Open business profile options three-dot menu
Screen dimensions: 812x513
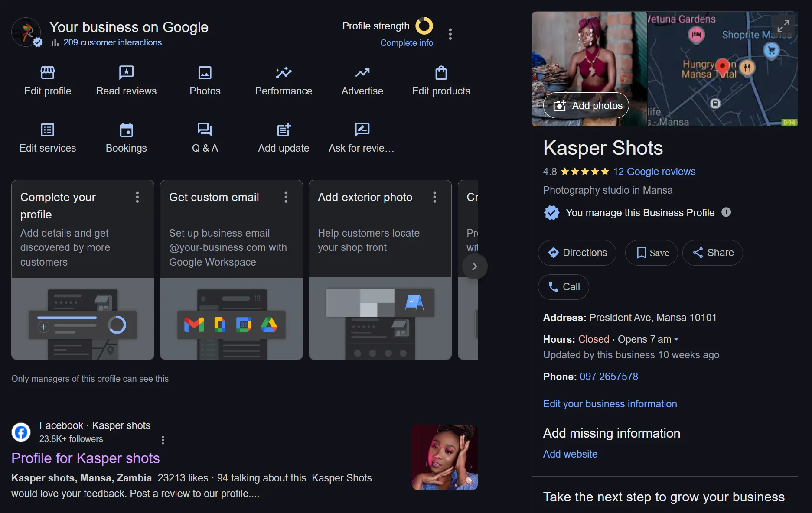point(450,34)
